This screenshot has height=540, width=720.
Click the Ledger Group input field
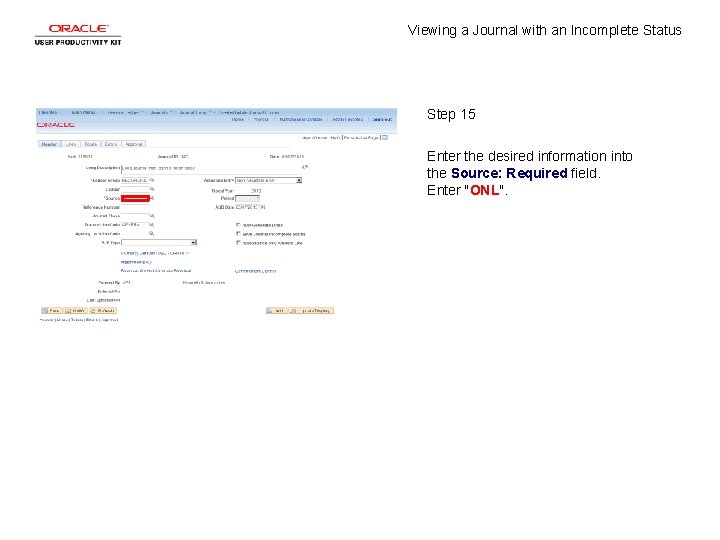pyautogui.click(x=135, y=180)
